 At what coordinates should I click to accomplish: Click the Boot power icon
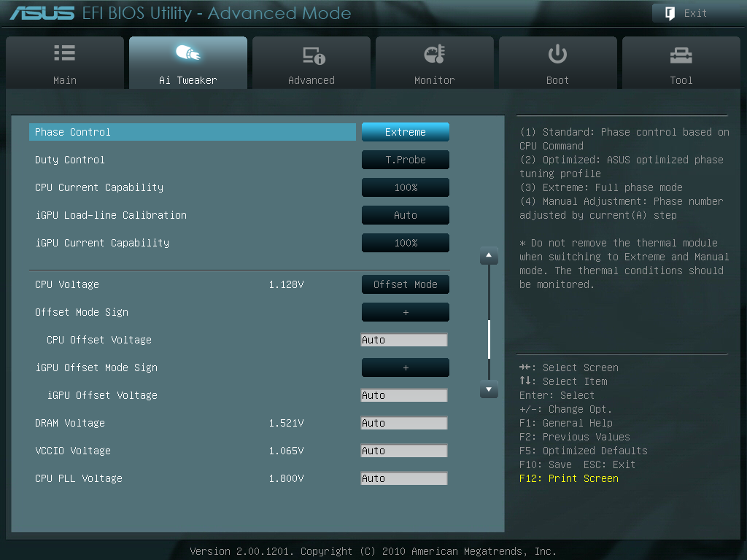[557, 54]
